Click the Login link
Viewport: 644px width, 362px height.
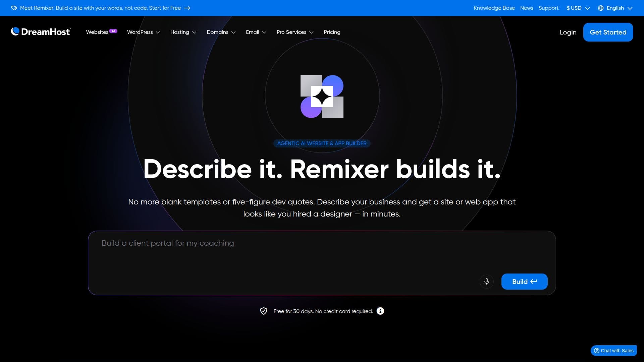pos(568,32)
